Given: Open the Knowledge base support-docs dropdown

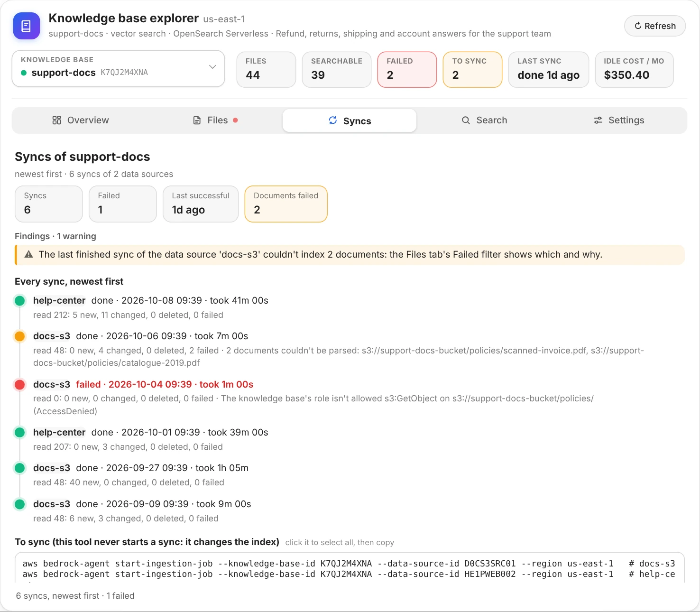Looking at the screenshot, I should click(118, 69).
